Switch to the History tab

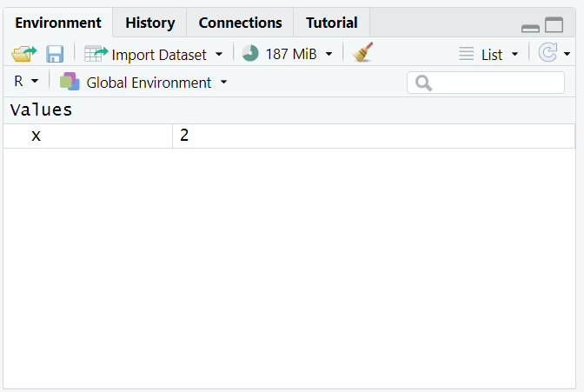(x=149, y=23)
